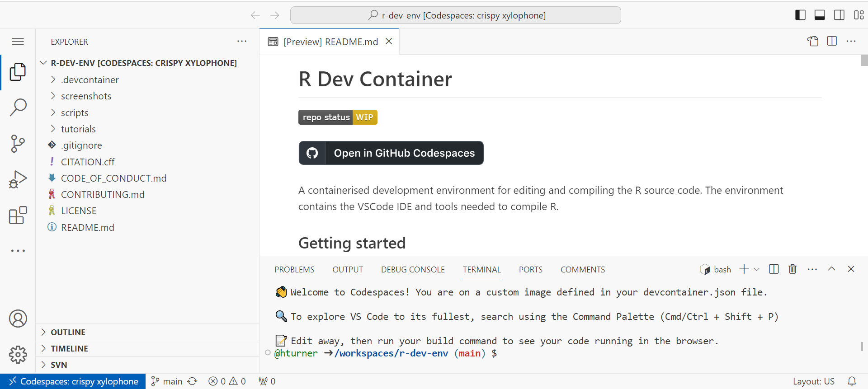Kill terminal with the trash icon
This screenshot has width=868, height=389.
[793, 269]
